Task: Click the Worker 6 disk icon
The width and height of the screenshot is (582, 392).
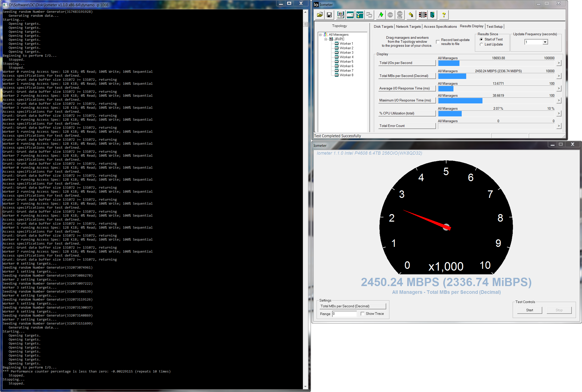Action: click(x=337, y=66)
